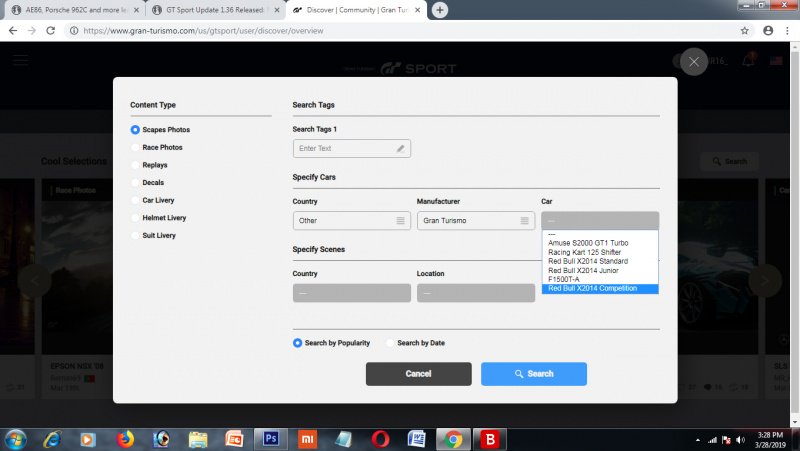Viewport: 800px width, 451px height.
Task: Select Race Photos content type
Action: (157, 147)
